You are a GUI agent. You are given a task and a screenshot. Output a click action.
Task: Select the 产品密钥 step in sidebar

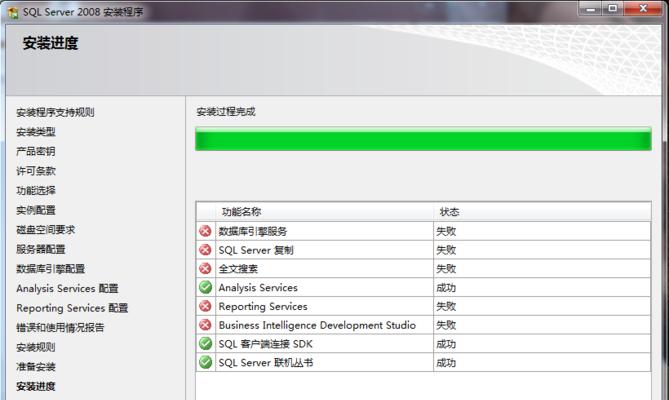[36, 151]
